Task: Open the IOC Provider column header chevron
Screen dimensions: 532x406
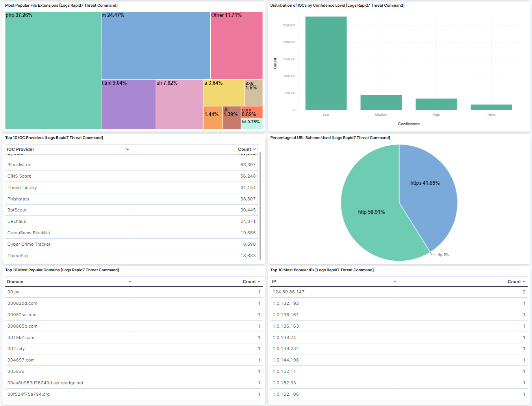Action: [128, 149]
